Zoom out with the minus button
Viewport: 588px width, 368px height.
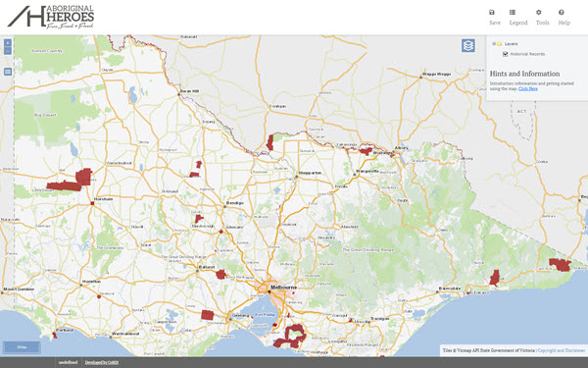(x=8, y=51)
